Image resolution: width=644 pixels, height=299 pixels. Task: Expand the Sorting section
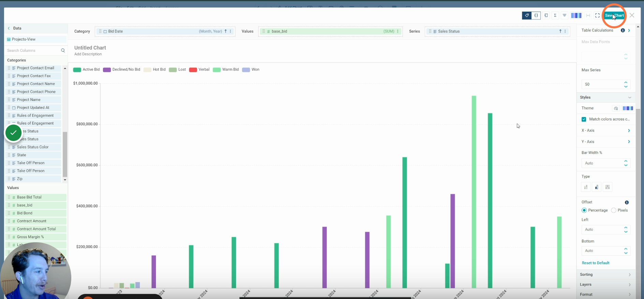(x=605, y=275)
